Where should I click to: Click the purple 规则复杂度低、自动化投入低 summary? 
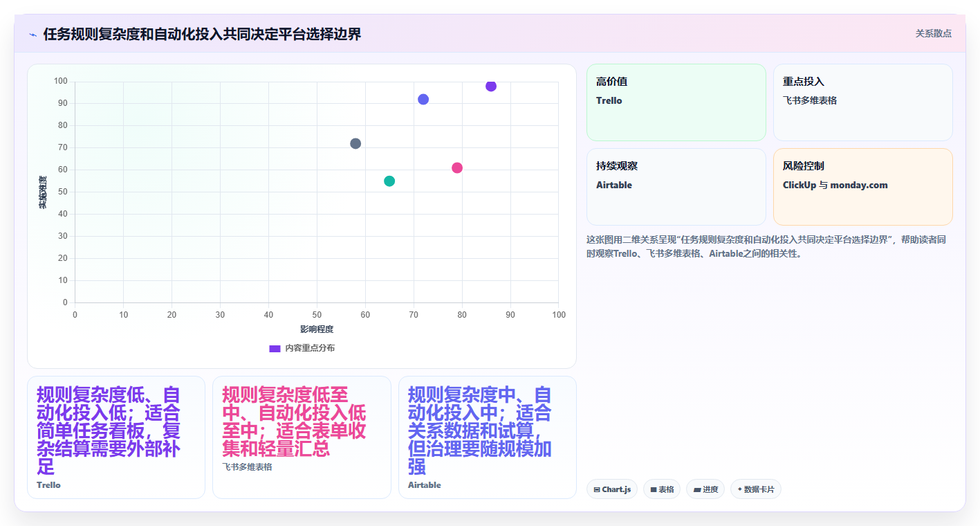[109, 430]
